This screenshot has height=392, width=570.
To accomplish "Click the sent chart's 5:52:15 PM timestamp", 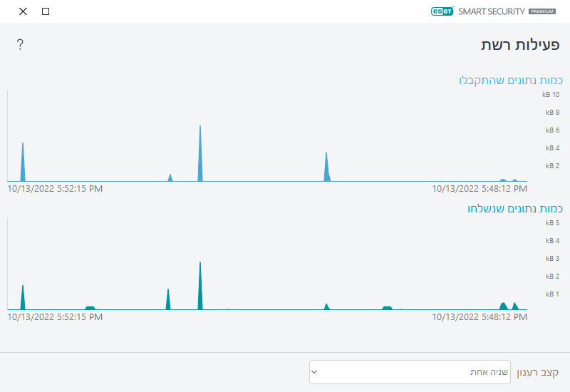I will (55, 316).
